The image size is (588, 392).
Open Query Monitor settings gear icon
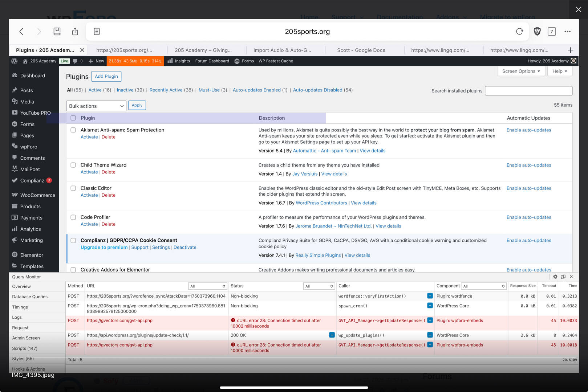(555, 277)
